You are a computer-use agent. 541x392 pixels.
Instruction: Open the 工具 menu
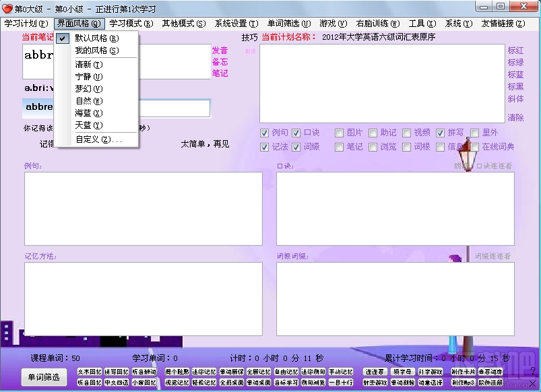[422, 24]
